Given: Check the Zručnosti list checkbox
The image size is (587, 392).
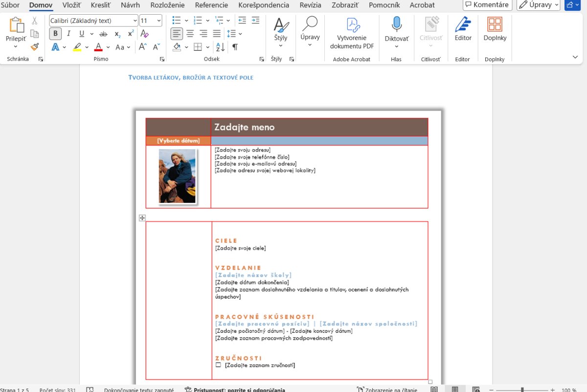Looking at the screenshot, I should tap(218, 365).
